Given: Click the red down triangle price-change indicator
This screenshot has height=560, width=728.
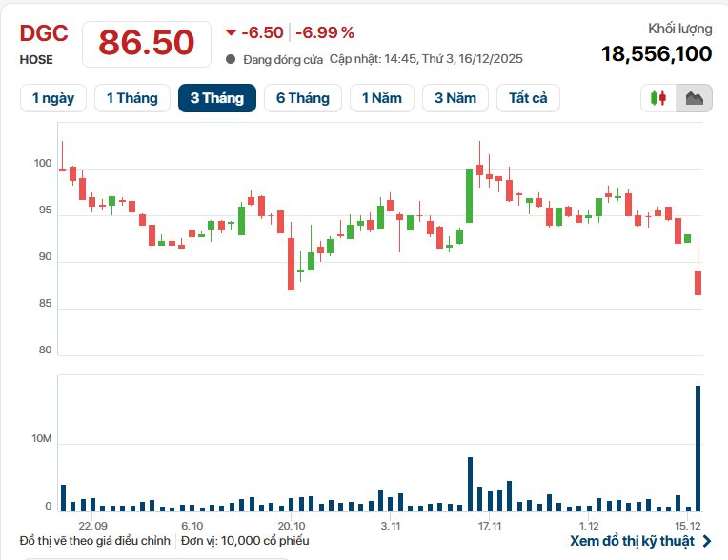Looking at the screenshot, I should coord(231,32).
